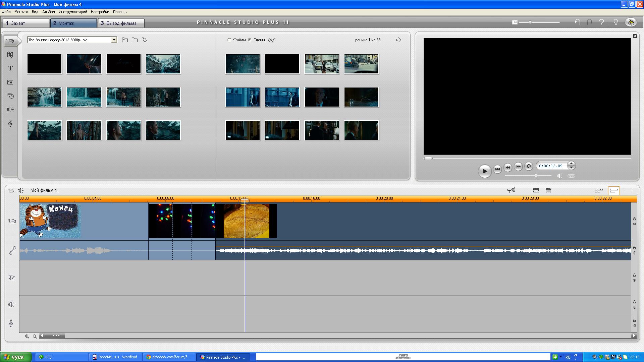Zoom out the timeline
This screenshot has width=644, height=362.
(35, 336)
